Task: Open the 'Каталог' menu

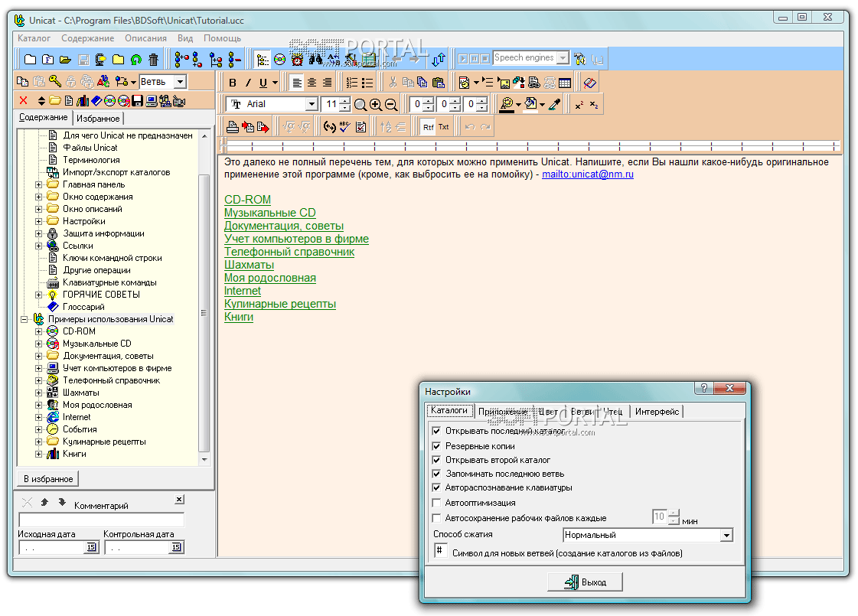Action: pos(34,38)
